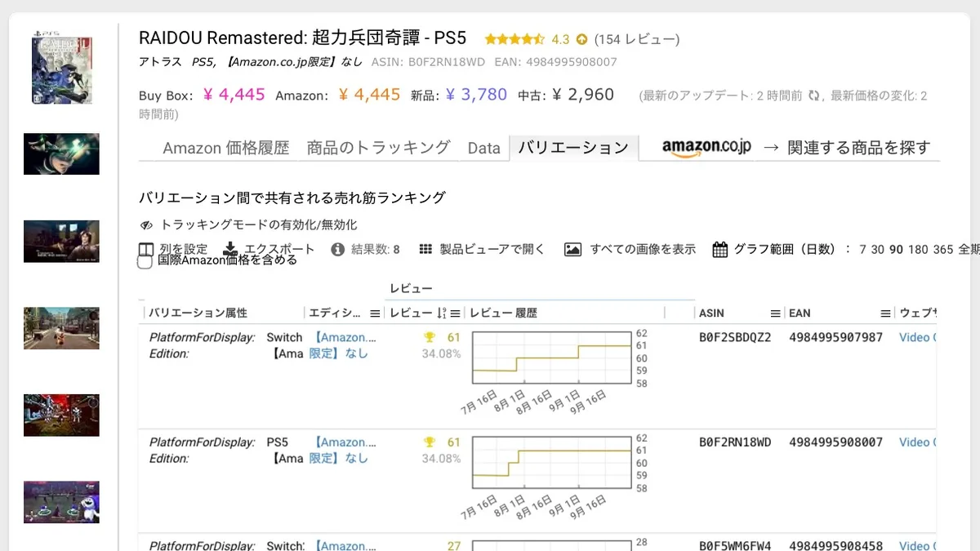
Task: Click trophy icon in PS5 variation row
Action: (430, 442)
